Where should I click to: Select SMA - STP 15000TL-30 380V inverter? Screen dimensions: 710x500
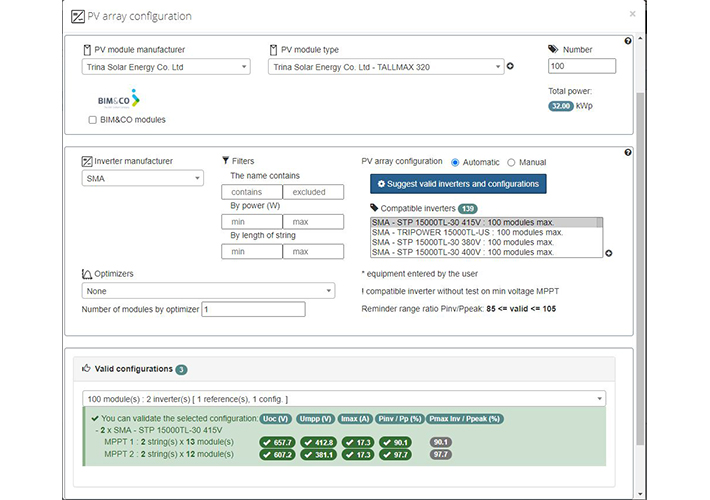[484, 242]
